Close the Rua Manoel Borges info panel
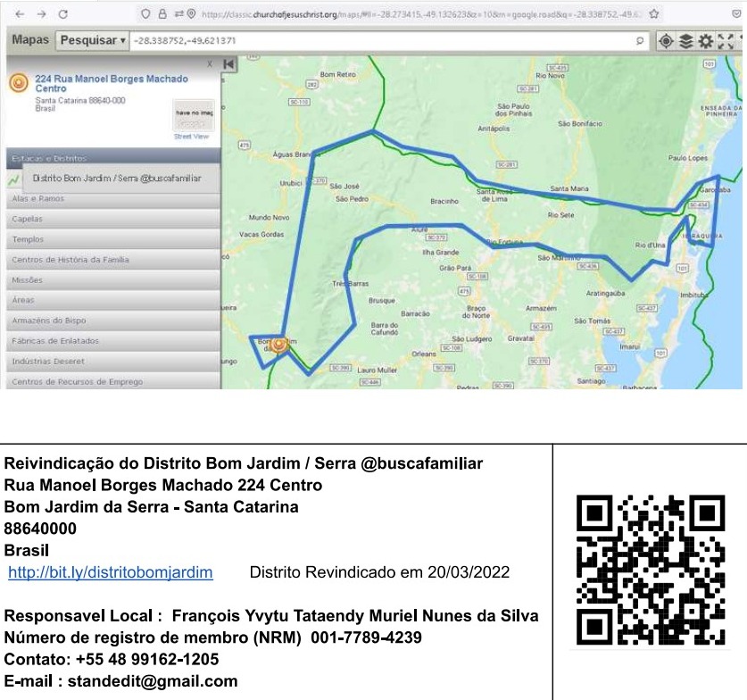Image resolution: width=747 pixels, height=700 pixels. 210,63
